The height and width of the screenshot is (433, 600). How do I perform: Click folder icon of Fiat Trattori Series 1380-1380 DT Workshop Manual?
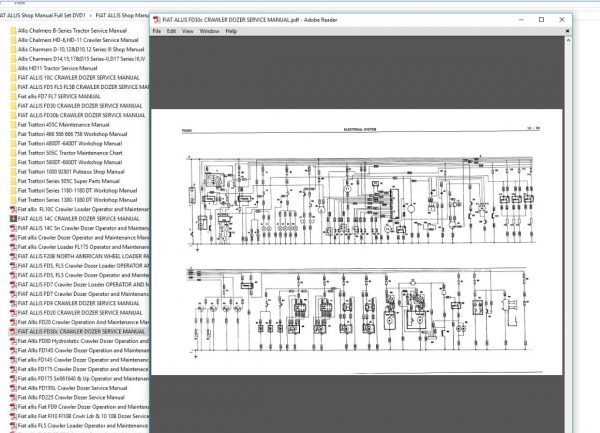click(13, 200)
